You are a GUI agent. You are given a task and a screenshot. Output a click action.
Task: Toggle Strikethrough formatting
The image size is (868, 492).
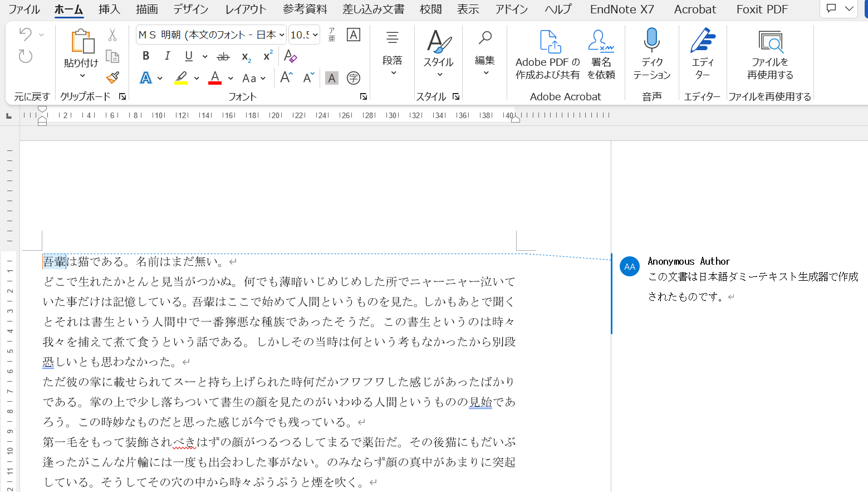point(223,56)
